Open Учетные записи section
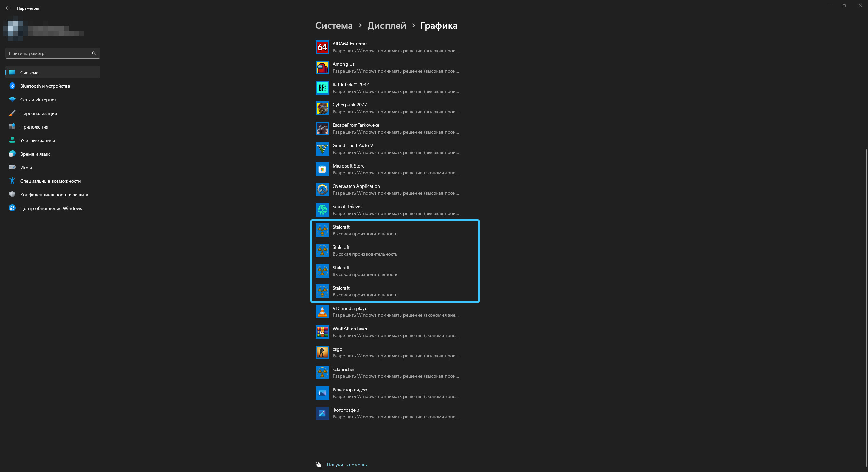The width and height of the screenshot is (868, 472). (x=53, y=140)
